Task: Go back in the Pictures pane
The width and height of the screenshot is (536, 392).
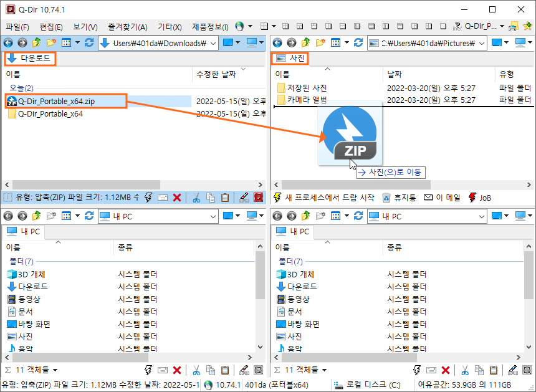Action: point(277,43)
